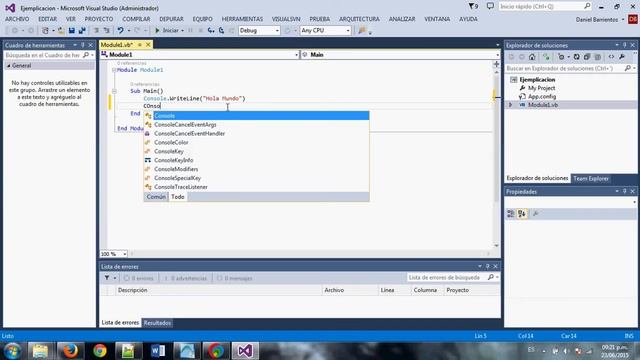The width and height of the screenshot is (640, 360).
Task: Click the Iniciar start debugging button
Action: [167, 31]
